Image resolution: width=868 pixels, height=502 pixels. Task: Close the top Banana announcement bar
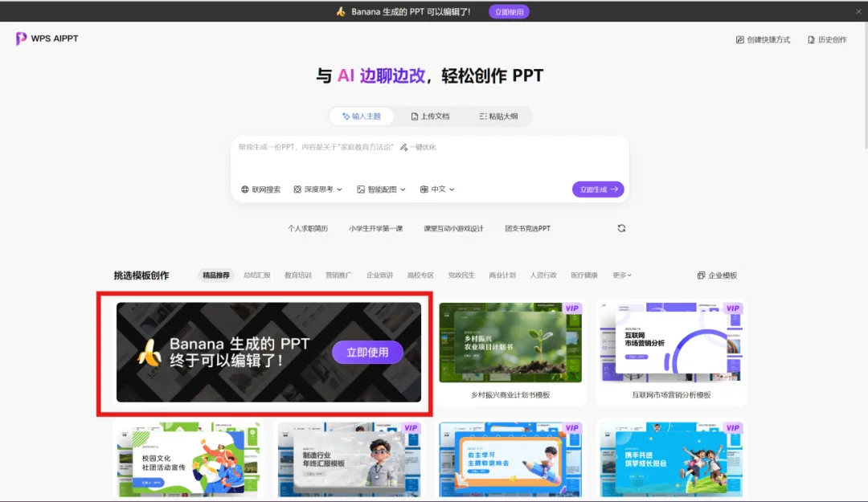point(858,11)
